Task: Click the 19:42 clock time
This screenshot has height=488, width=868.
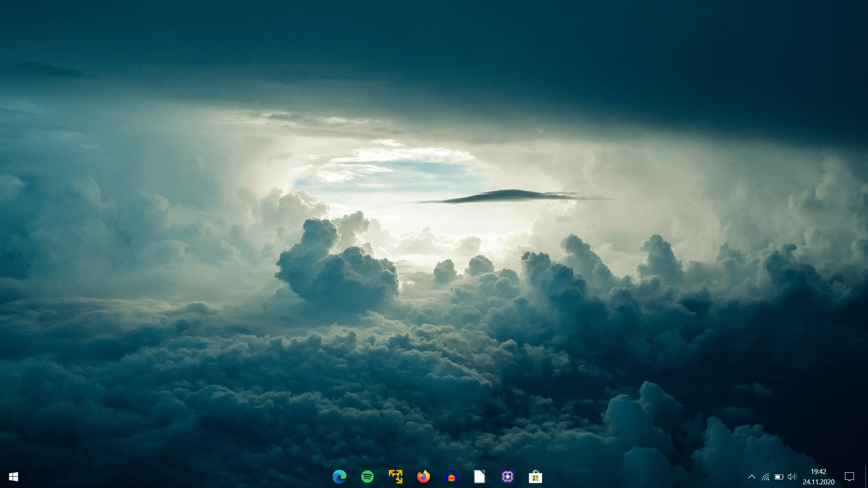Action: [818, 472]
